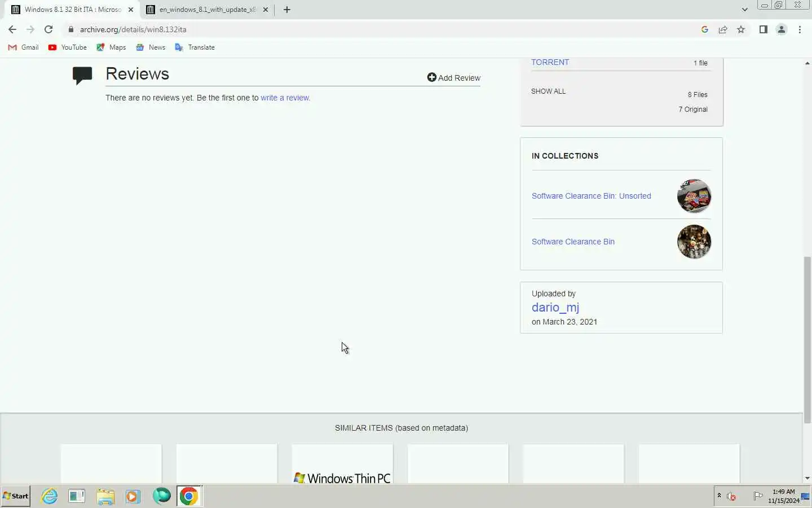Open the Translate bookmark

[195, 47]
